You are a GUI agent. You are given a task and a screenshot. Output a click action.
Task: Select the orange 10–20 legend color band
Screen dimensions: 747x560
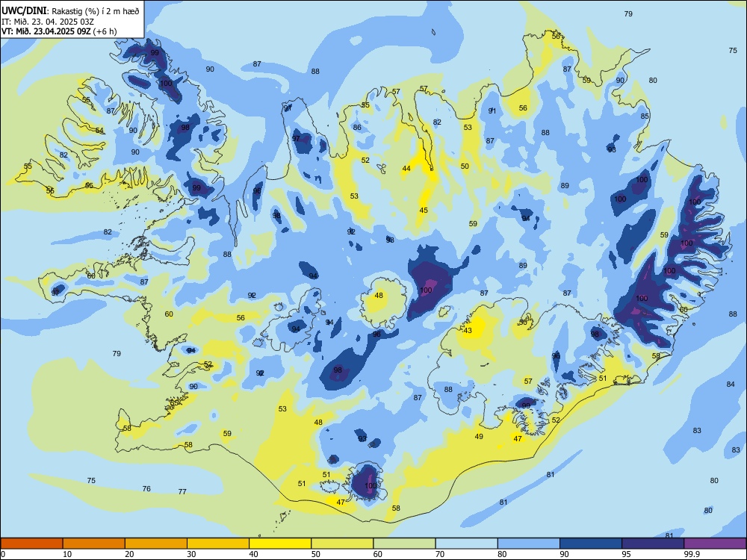94,544
